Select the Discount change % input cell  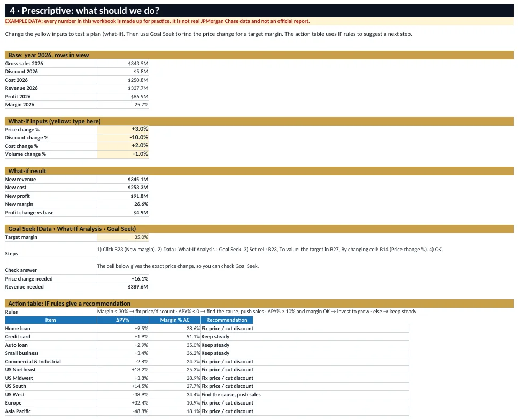coord(123,138)
